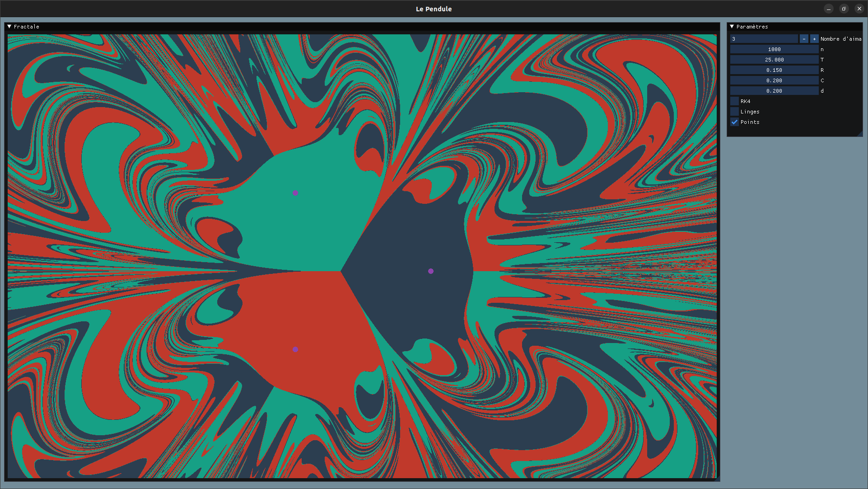The height and width of the screenshot is (489, 868).
Task: Click the d slider showing 0.200
Action: [774, 91]
